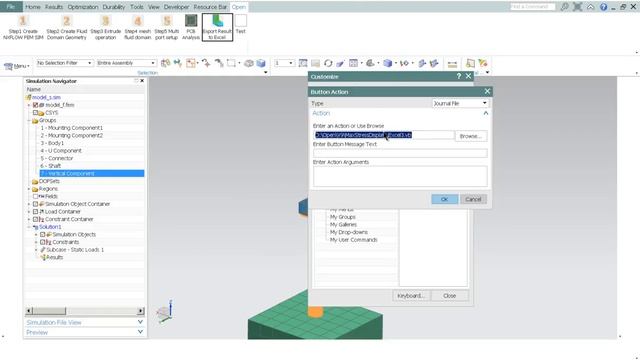Click the first icon after Entire Assembly dropdown

coord(165,63)
